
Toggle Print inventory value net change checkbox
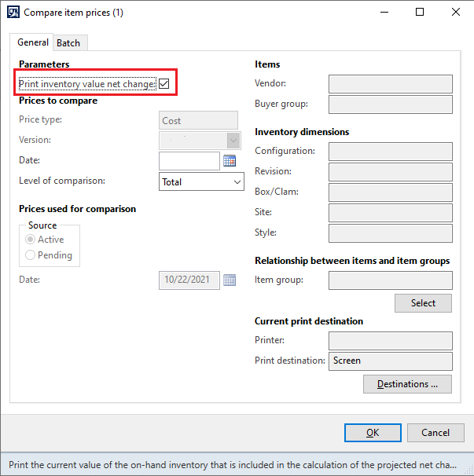(164, 83)
